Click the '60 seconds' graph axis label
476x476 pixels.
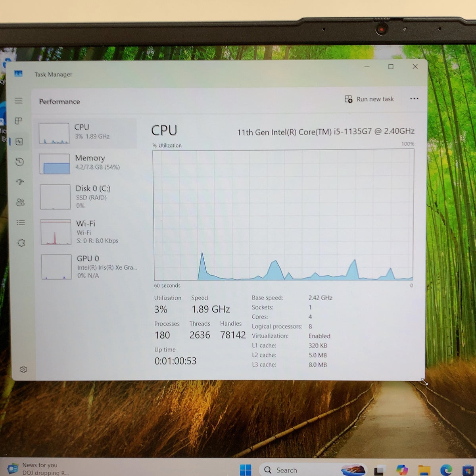[x=167, y=286]
